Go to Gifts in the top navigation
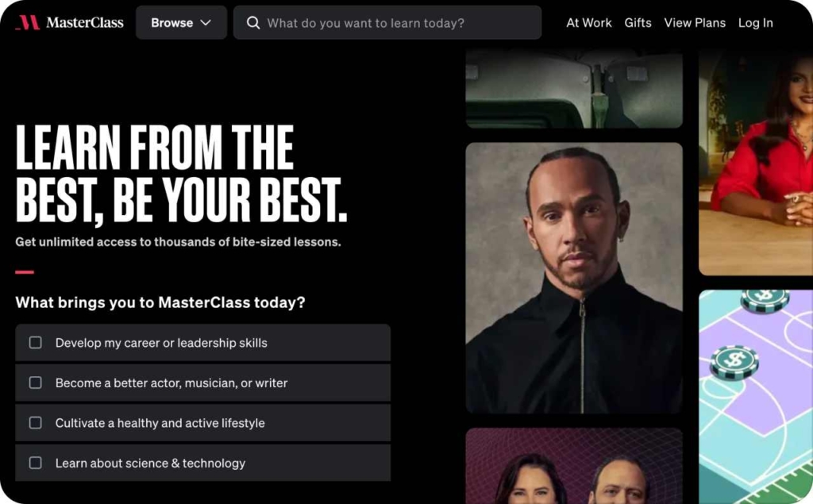 [638, 23]
